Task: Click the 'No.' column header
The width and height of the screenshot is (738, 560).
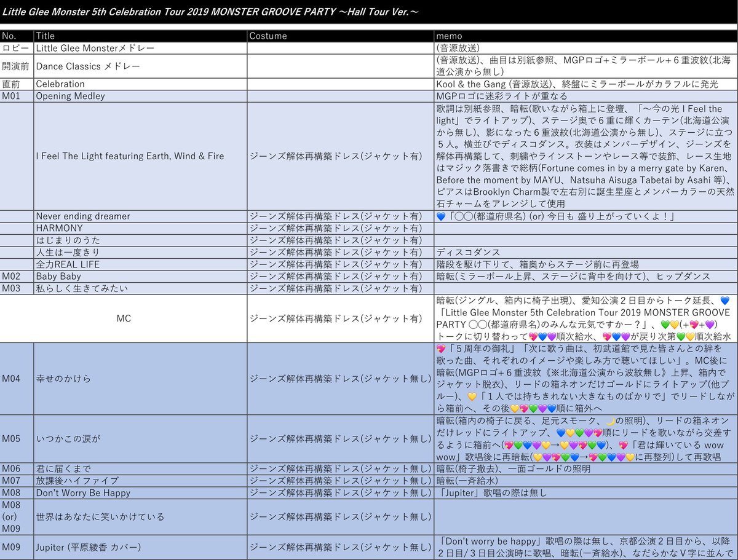Action: coord(17,36)
